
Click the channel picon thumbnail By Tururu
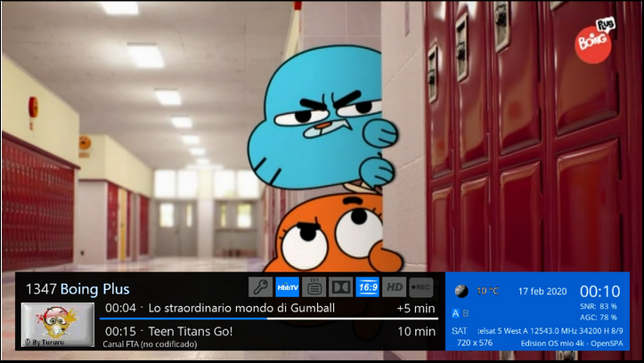pos(58,325)
